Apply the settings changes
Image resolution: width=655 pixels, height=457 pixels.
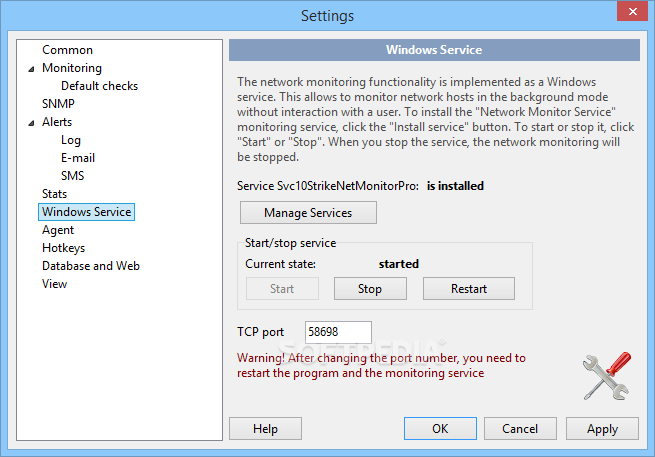click(x=602, y=429)
